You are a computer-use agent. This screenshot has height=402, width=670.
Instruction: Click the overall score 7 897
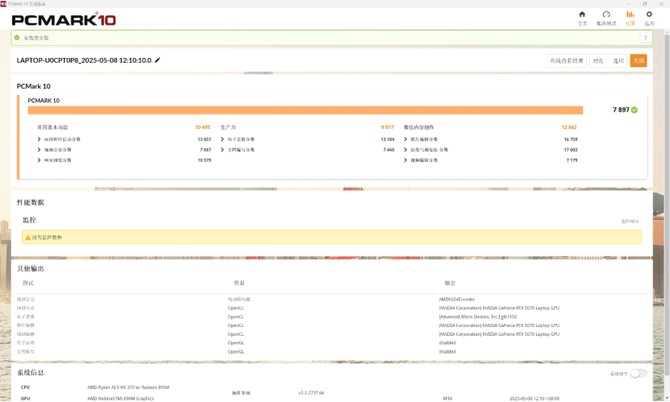tap(621, 110)
